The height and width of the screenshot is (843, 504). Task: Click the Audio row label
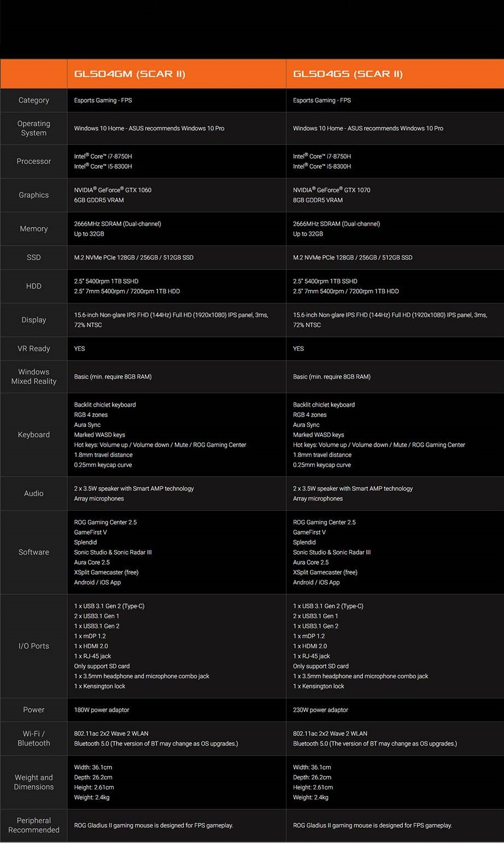(34, 494)
